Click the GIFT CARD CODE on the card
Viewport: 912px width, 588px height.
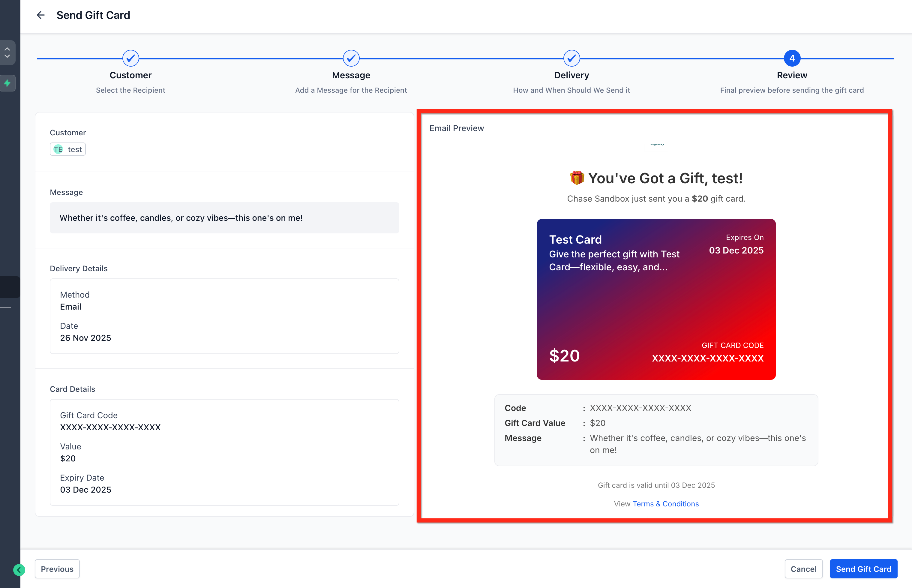[x=707, y=358]
